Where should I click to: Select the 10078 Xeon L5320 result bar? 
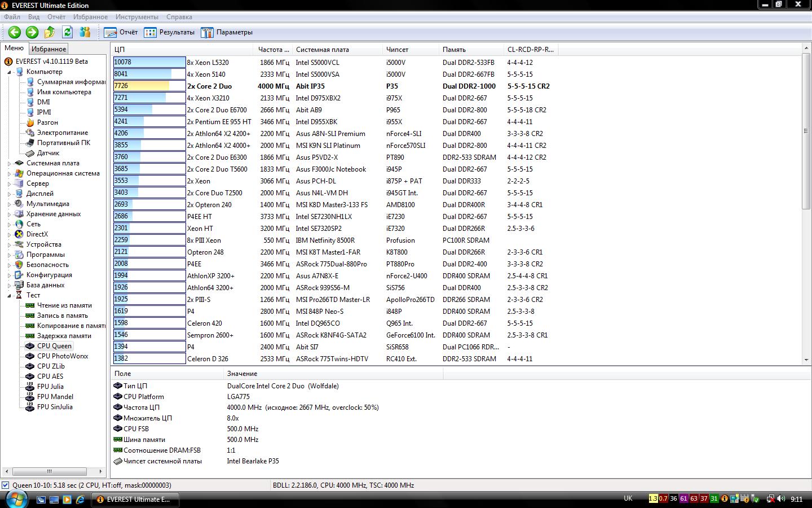tap(149, 63)
